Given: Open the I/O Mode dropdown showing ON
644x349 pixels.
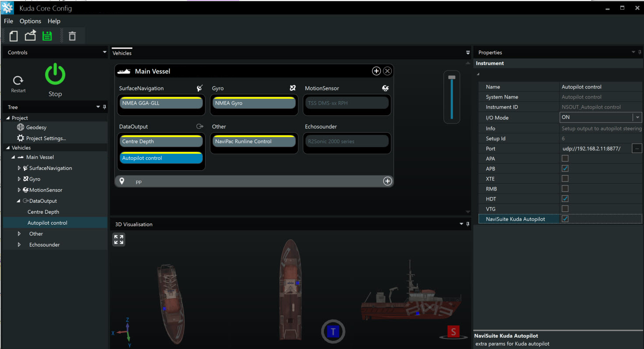Looking at the screenshot, I should click(637, 117).
